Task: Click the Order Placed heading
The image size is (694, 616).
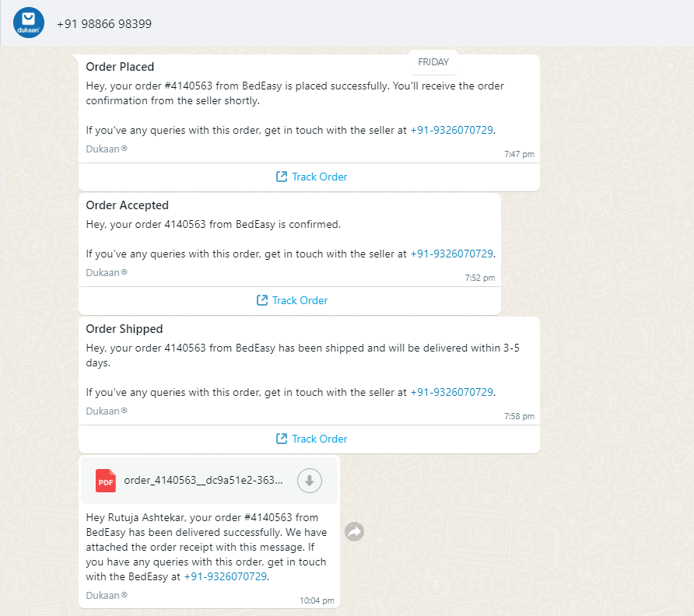Action: [120, 67]
